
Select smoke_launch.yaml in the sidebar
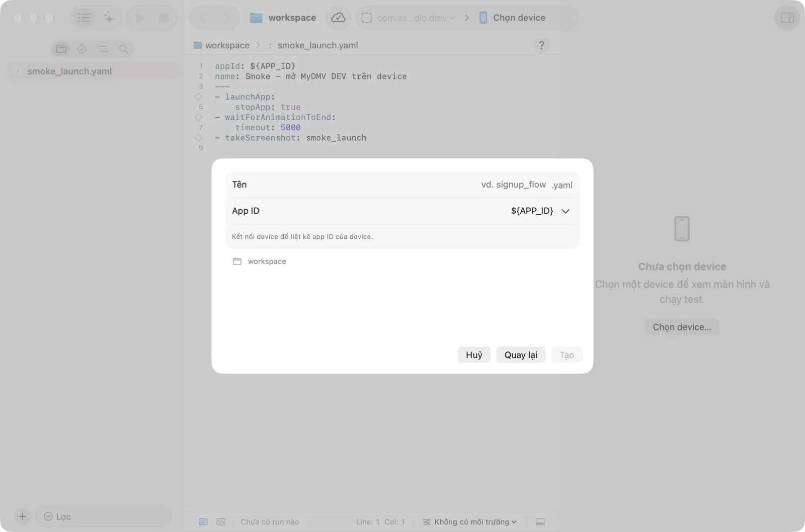(93, 71)
